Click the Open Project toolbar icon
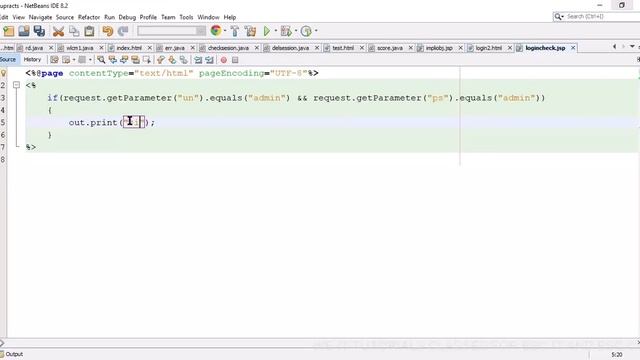This screenshot has width=640, height=360. [24, 31]
